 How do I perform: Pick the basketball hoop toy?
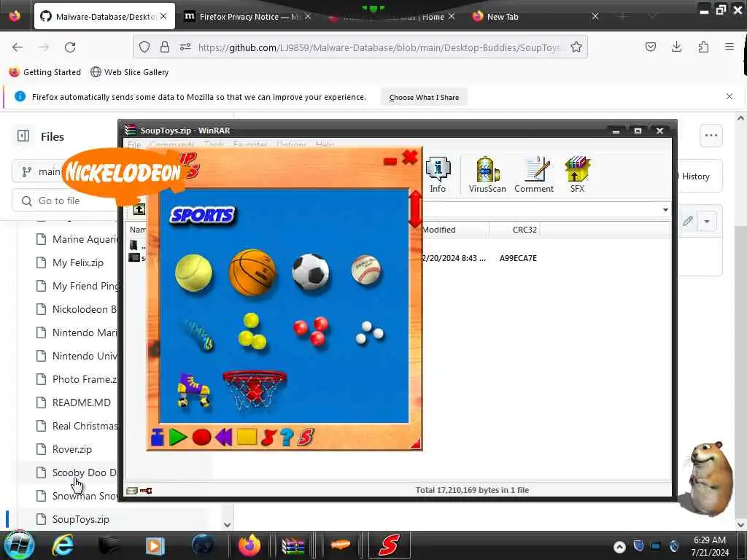click(255, 389)
